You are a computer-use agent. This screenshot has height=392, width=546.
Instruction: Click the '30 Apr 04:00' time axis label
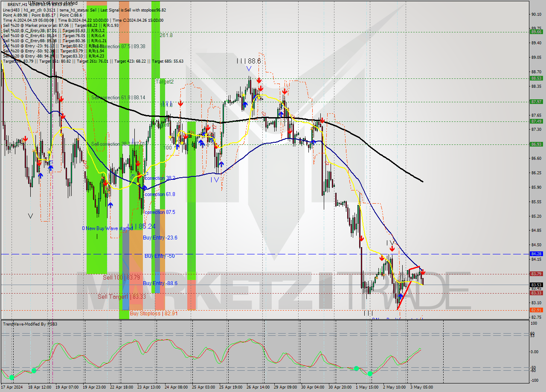point(313,387)
